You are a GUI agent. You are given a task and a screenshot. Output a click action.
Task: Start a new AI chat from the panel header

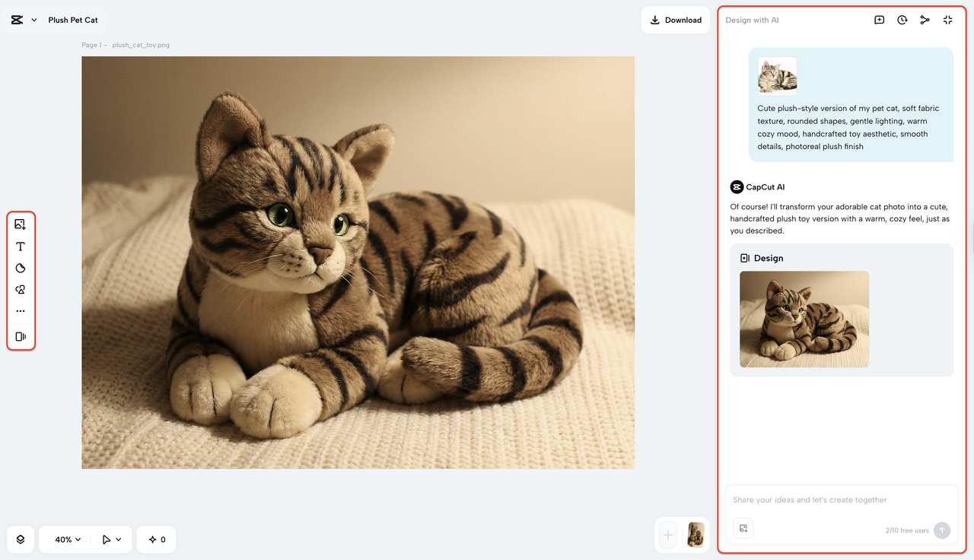pyautogui.click(x=879, y=20)
